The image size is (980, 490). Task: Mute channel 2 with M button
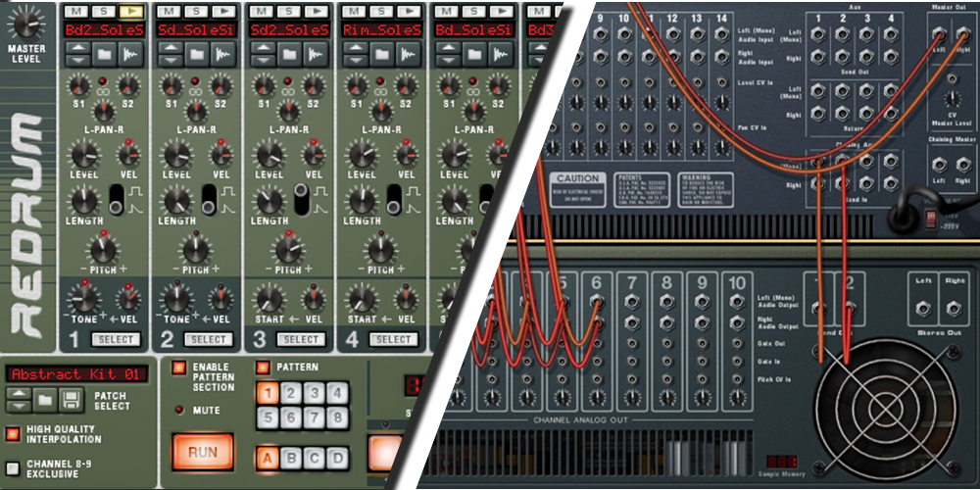pos(169,11)
